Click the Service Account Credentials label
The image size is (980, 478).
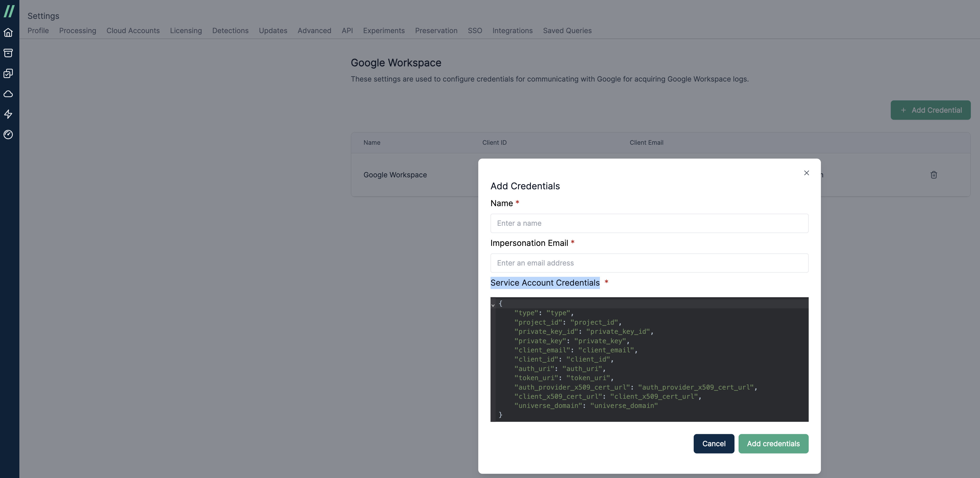tap(545, 283)
